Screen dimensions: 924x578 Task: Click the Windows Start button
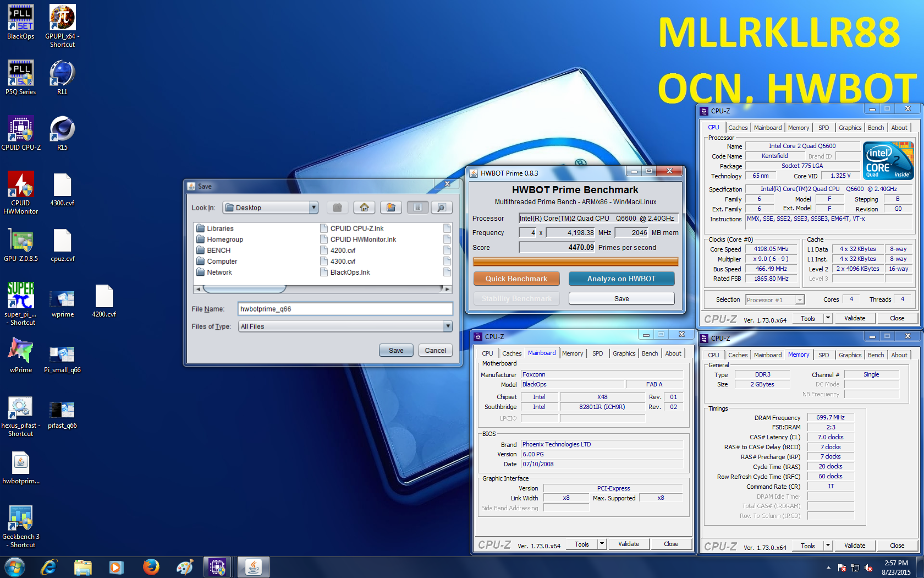14,567
